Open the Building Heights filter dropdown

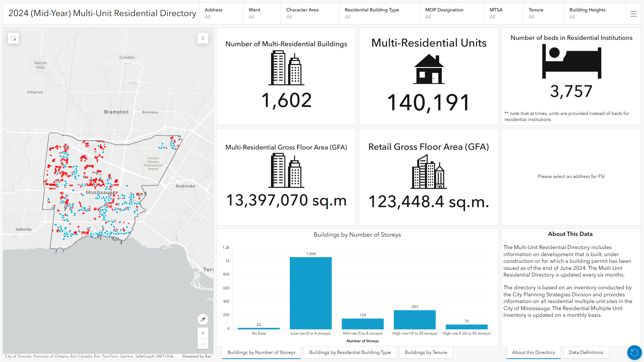594,13
